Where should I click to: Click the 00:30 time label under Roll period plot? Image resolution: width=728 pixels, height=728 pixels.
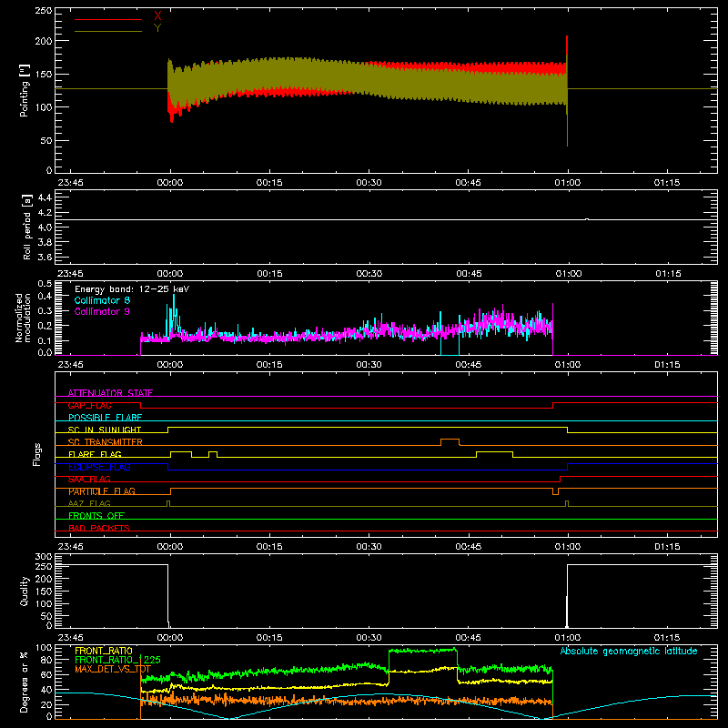click(369, 274)
